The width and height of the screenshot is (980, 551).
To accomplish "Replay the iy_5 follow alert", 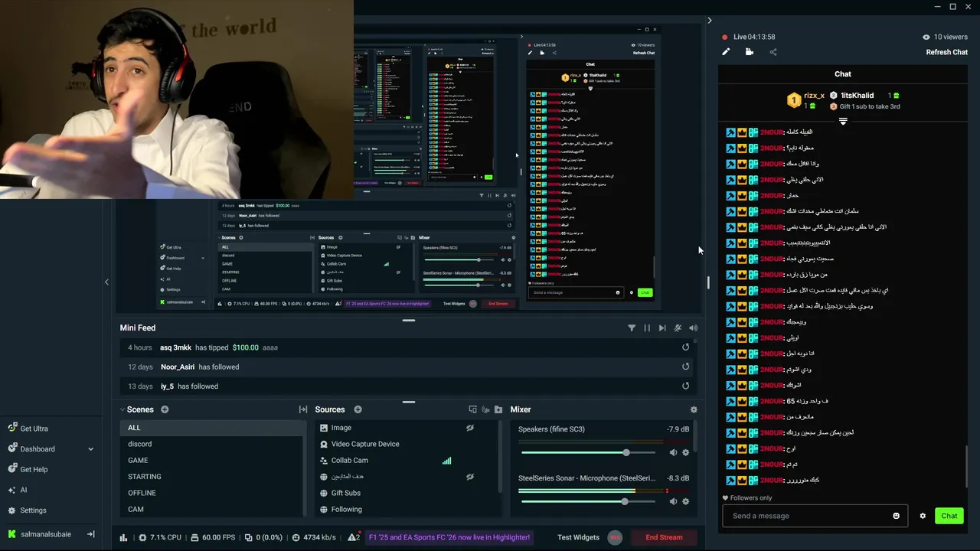I will [685, 386].
